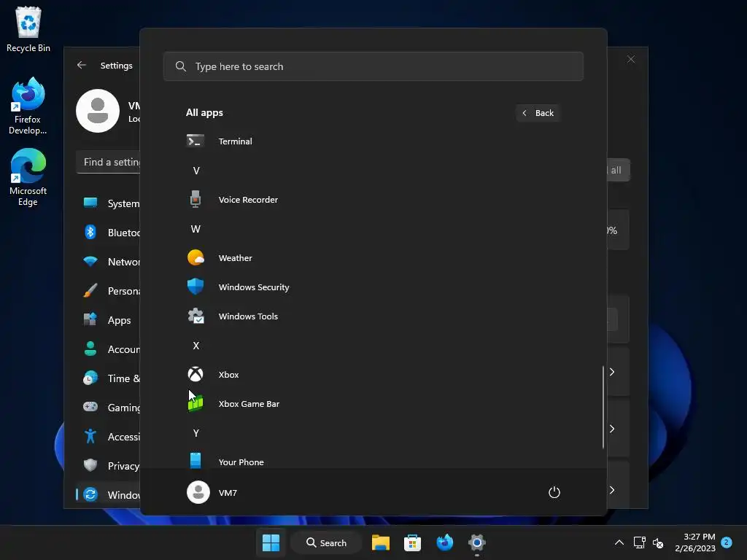The image size is (747, 560).
Task: Jump to letter V section header
Action: [196, 171]
